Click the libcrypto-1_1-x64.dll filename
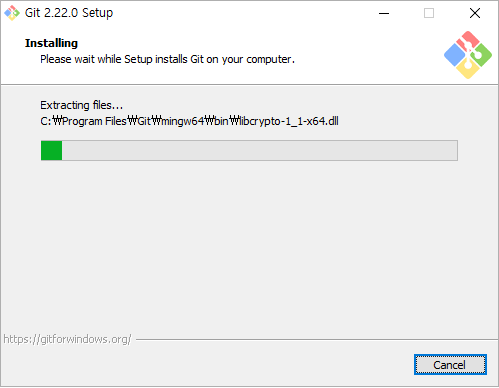This screenshot has height=388, width=499. point(289,121)
